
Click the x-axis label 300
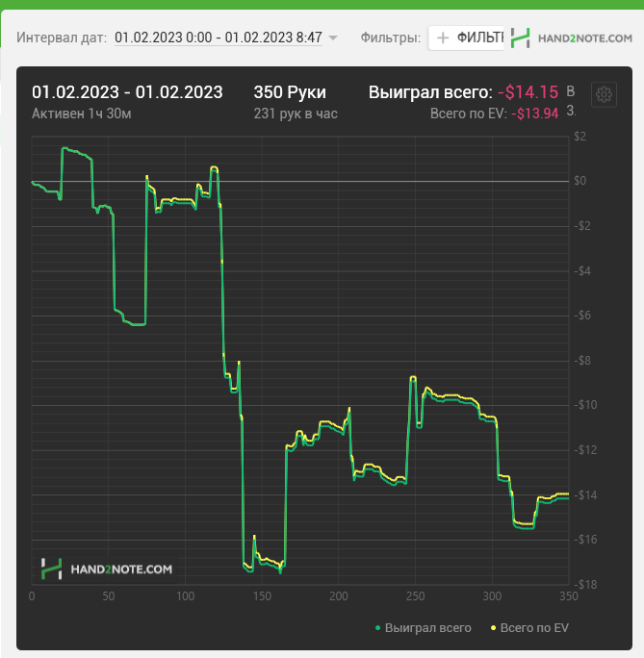point(492,596)
